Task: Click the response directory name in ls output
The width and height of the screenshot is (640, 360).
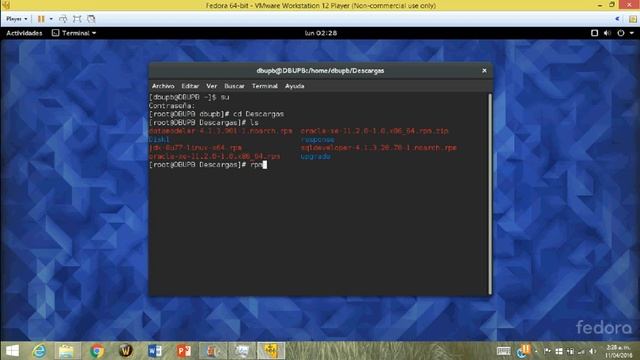Action: coord(318,140)
